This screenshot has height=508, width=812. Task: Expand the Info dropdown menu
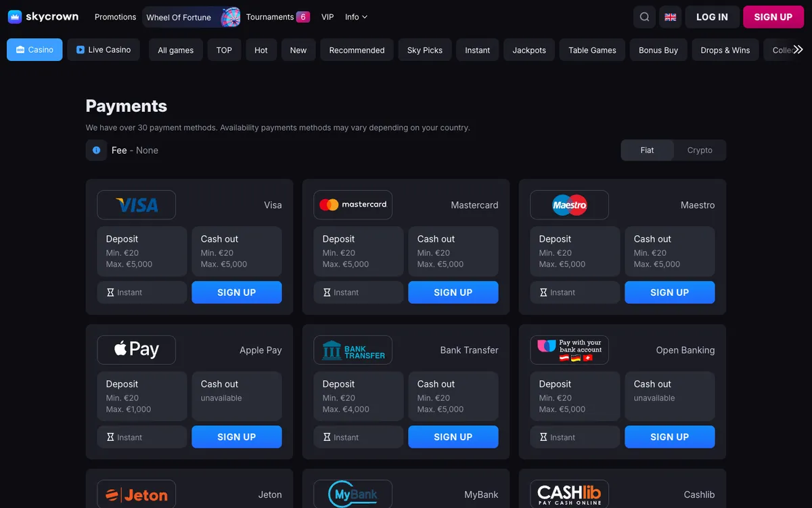356,17
